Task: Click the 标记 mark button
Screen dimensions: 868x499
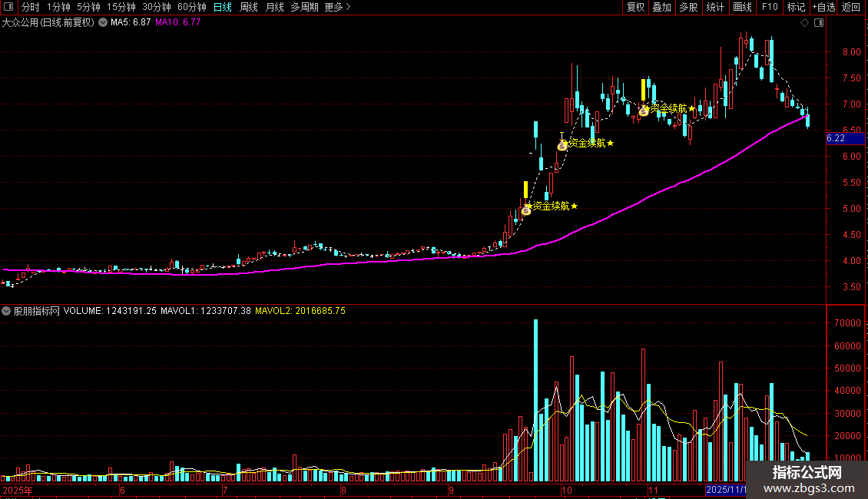Action: [796, 7]
